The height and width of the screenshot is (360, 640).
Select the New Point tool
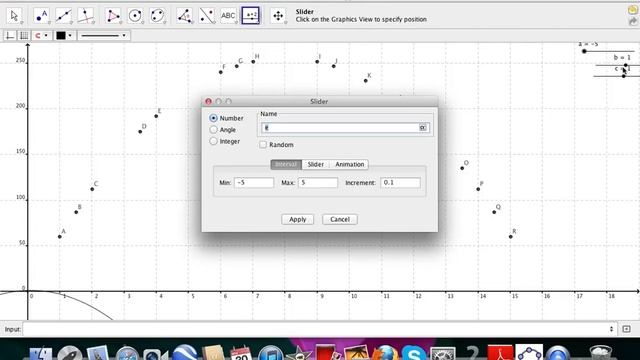42,16
